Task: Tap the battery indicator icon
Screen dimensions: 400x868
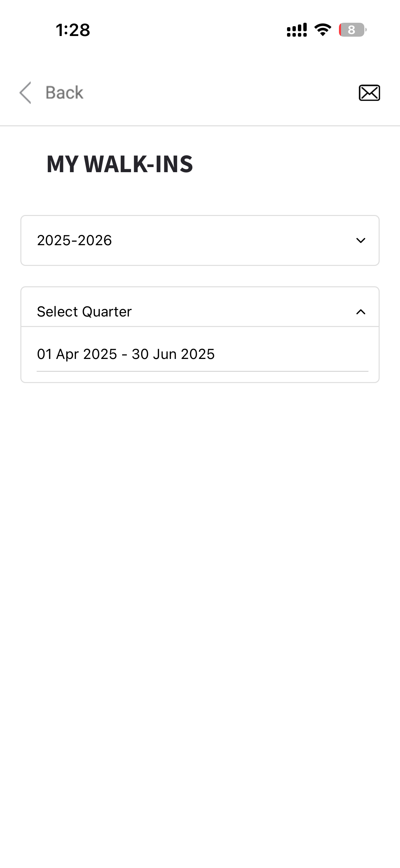Action: pos(353,30)
